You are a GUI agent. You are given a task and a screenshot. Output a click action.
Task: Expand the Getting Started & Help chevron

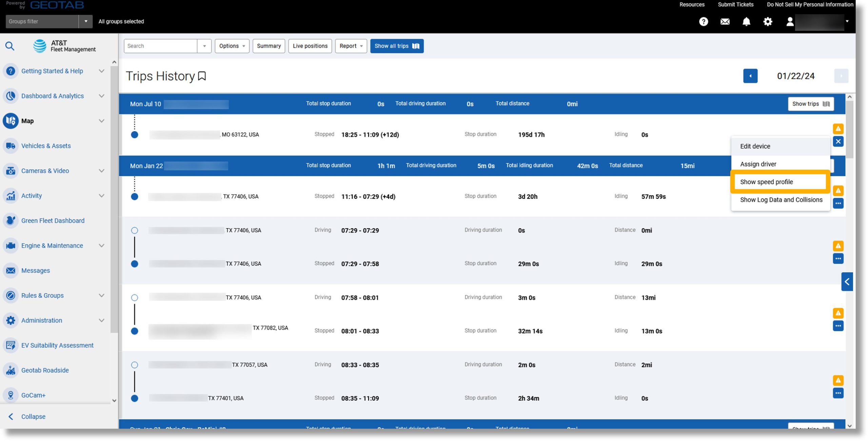pos(101,71)
